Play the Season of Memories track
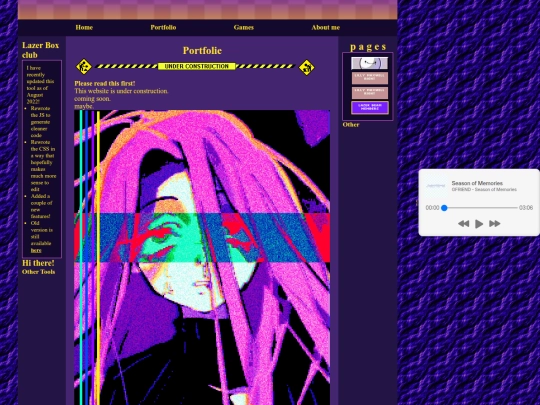Viewport: 540px width, 405px height. [479, 224]
